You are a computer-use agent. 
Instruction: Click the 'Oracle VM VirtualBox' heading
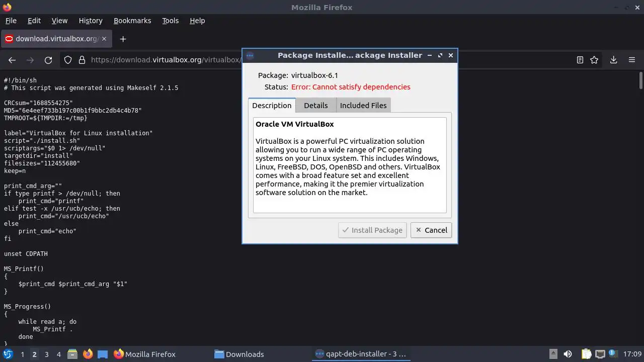click(295, 124)
